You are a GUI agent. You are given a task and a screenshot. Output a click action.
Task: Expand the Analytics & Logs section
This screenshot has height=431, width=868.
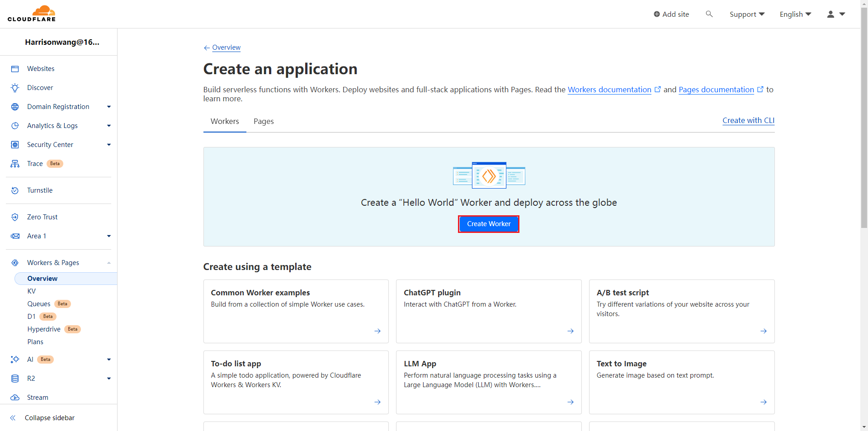click(108, 126)
